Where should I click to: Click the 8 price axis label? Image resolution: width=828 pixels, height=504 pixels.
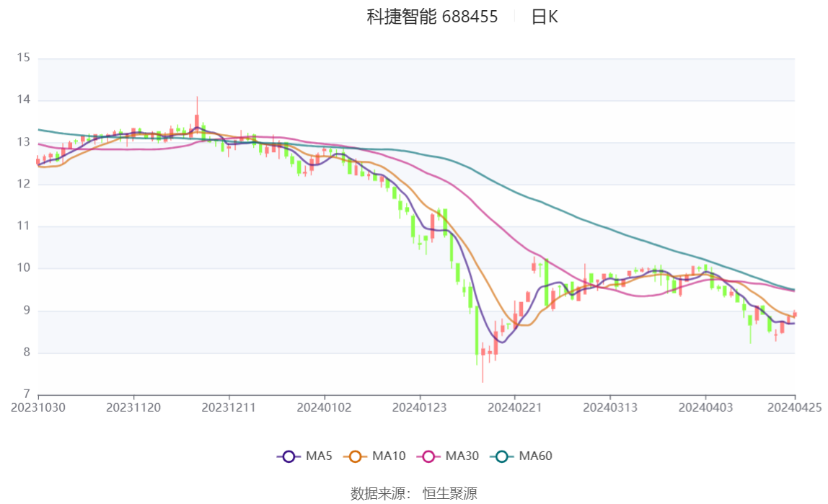[27, 352]
